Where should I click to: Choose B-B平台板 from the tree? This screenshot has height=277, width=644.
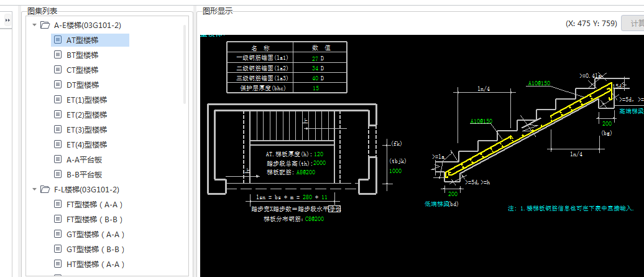click(84, 175)
